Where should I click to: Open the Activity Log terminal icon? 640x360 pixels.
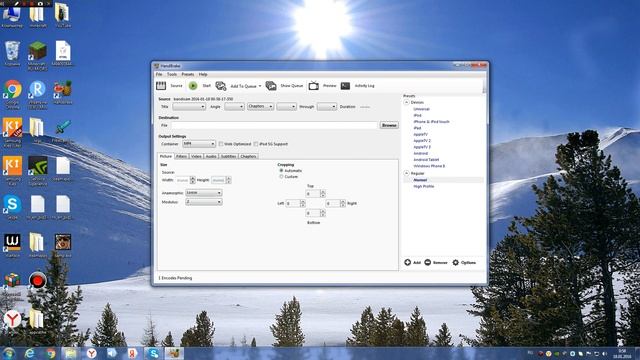345,86
